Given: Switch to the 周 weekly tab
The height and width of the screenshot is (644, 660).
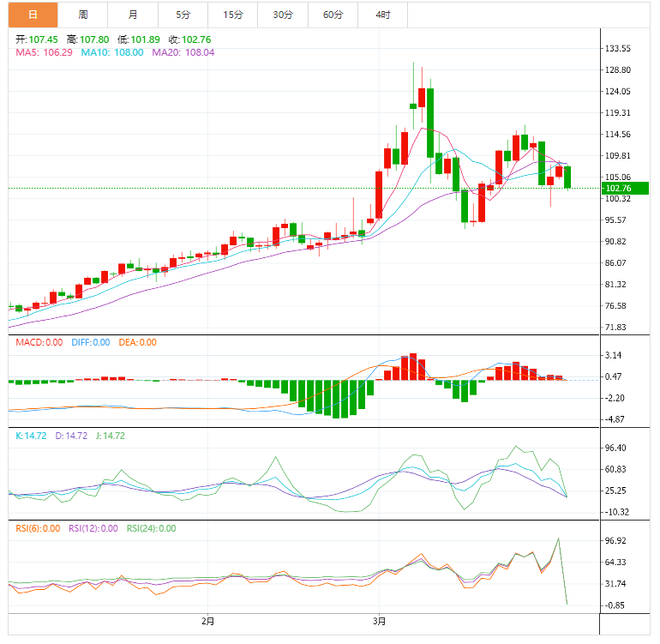Looking at the screenshot, I should pos(83,15).
